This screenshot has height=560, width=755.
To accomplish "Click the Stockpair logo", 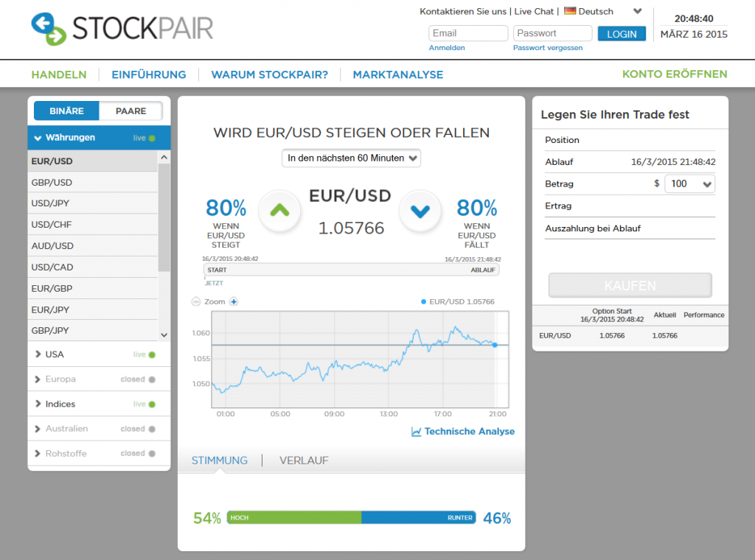I will click(122, 29).
